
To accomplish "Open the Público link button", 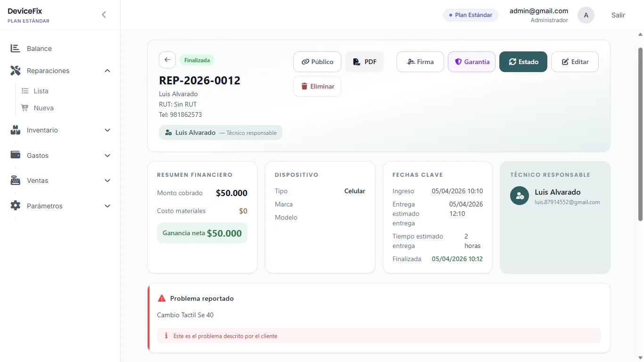I will (317, 62).
